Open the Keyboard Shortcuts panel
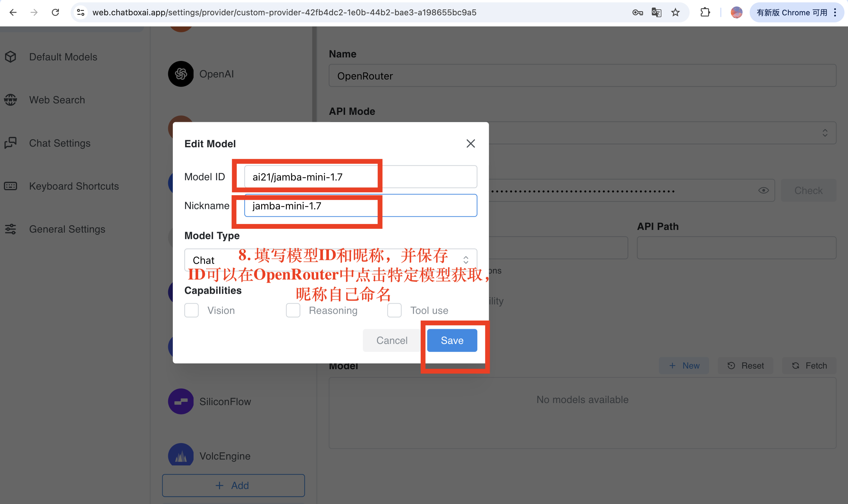Image resolution: width=848 pixels, height=504 pixels. point(74,186)
